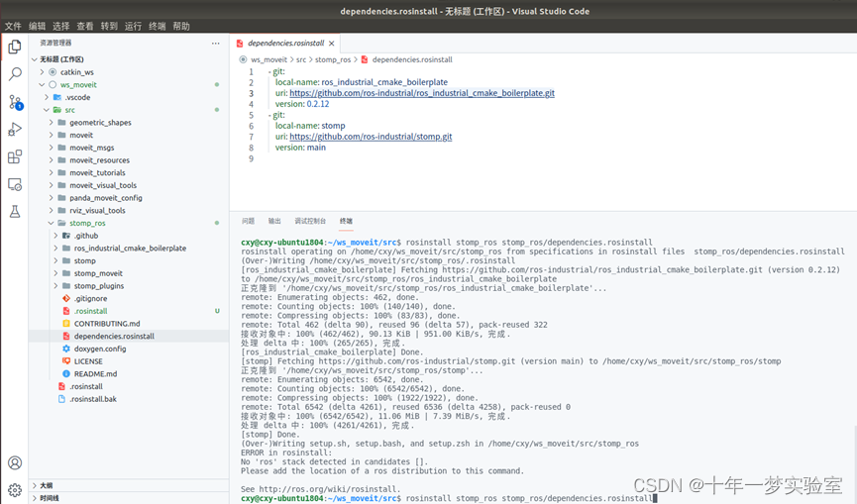Select the 终端 panel tab
The width and height of the screenshot is (857, 504).
[346, 221]
